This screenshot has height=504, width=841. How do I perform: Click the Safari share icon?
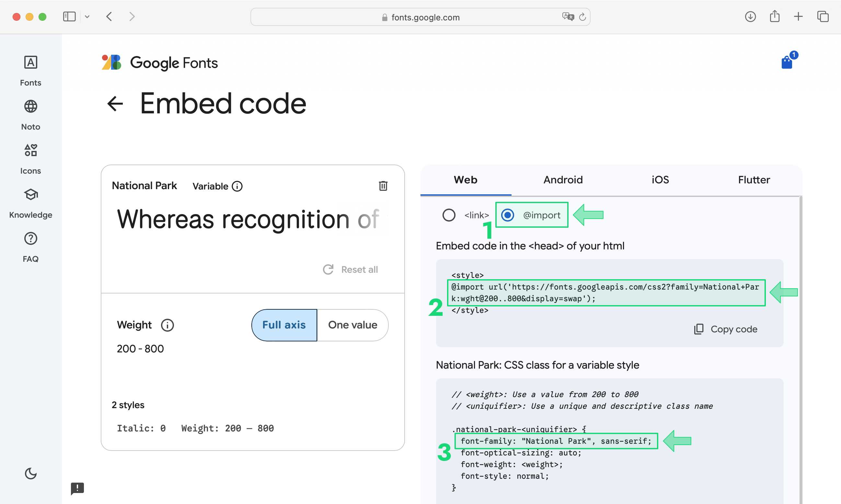coord(775,16)
